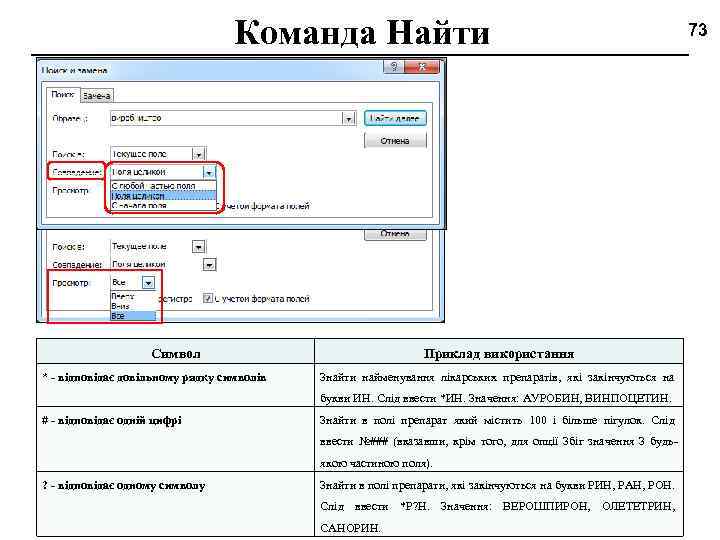
Task: Click the slide title Команда Найти
Action: (362, 32)
